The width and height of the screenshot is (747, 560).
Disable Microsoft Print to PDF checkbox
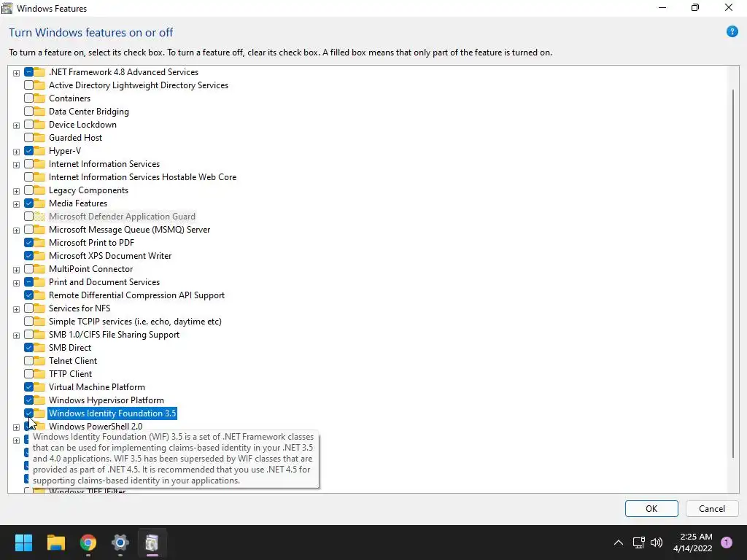(28, 243)
